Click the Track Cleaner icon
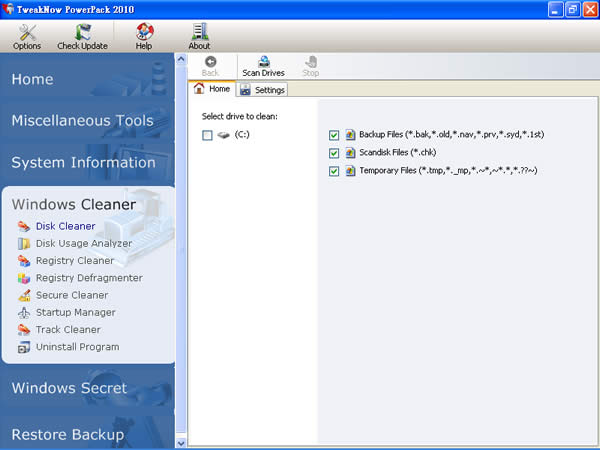Screen dimensions: 600x450 pos(24,330)
